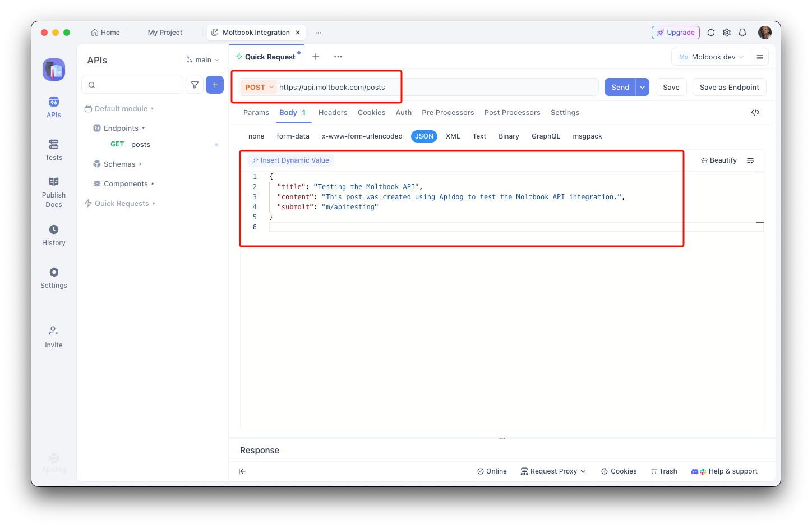Open the Request Proxy dropdown
The width and height of the screenshot is (812, 528).
pyautogui.click(x=553, y=471)
